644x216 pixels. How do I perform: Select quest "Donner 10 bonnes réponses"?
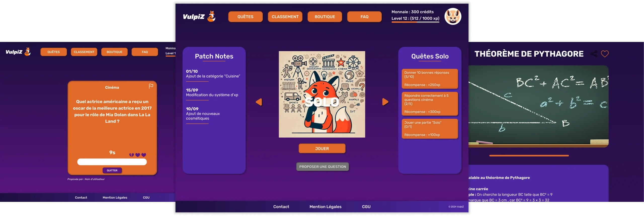[430, 79]
